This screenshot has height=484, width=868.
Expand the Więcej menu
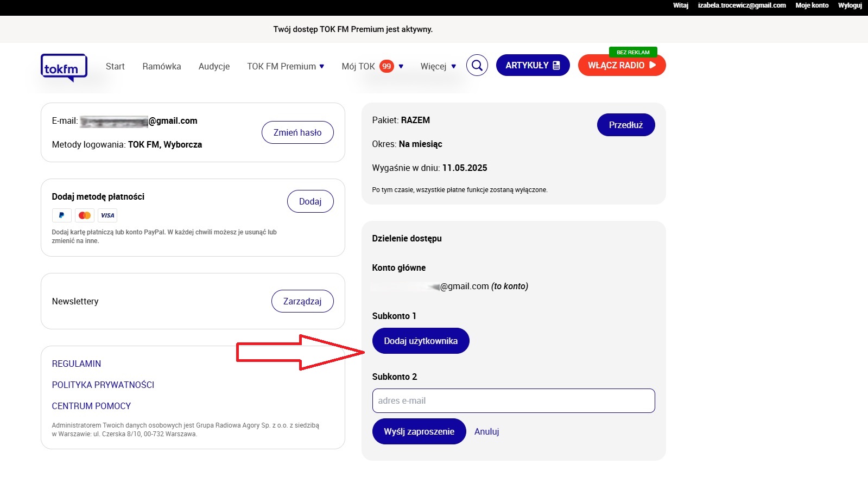pyautogui.click(x=438, y=66)
